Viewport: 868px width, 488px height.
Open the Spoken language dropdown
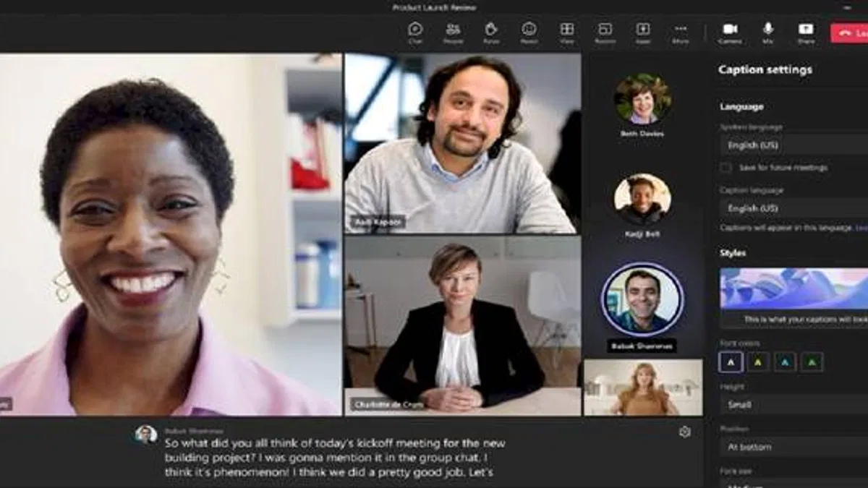(794, 145)
